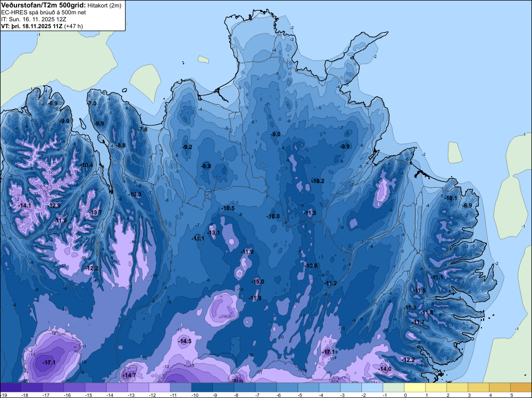Click the pale yellow legend box labelled 0
This screenshot has height=398, width=532.
pyautogui.click(x=414, y=387)
